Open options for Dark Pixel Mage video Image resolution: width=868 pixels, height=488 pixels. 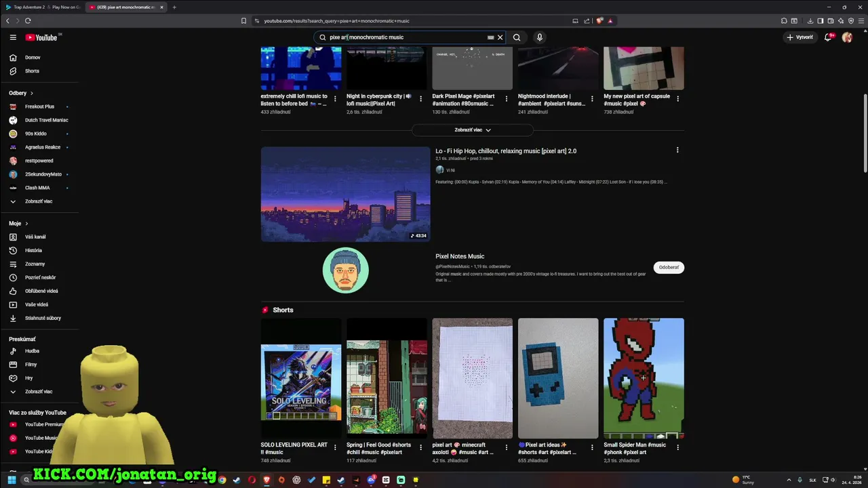coord(506,99)
